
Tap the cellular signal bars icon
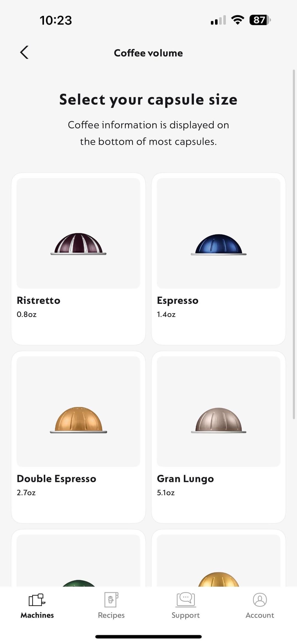tap(218, 20)
